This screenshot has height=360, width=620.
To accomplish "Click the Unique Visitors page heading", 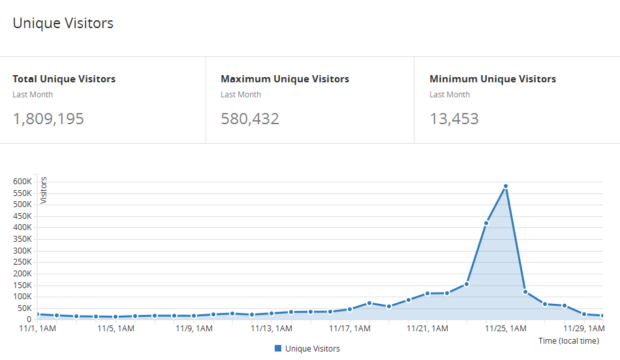I will point(63,23).
